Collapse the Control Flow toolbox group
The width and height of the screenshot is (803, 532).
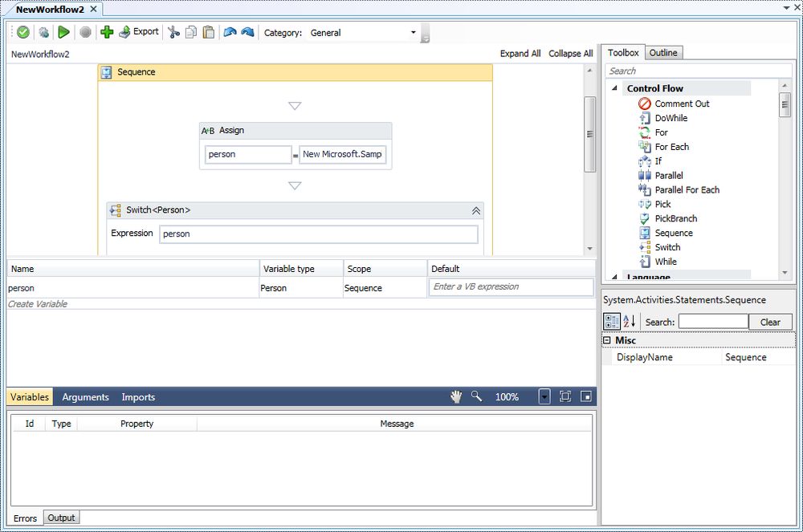(614, 88)
